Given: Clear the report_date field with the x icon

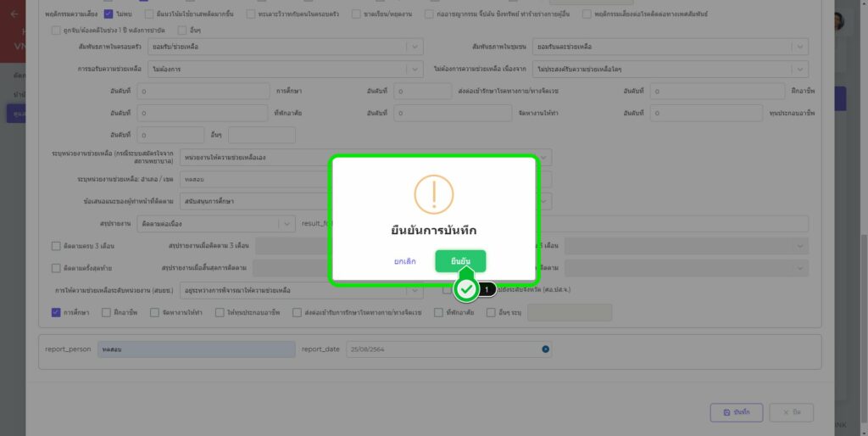Looking at the screenshot, I should (x=546, y=349).
